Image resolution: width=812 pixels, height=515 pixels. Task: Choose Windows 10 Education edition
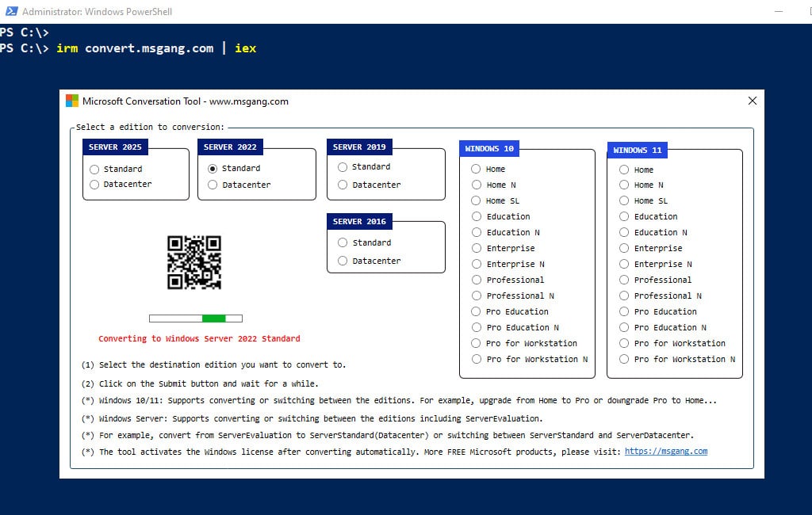coord(477,216)
